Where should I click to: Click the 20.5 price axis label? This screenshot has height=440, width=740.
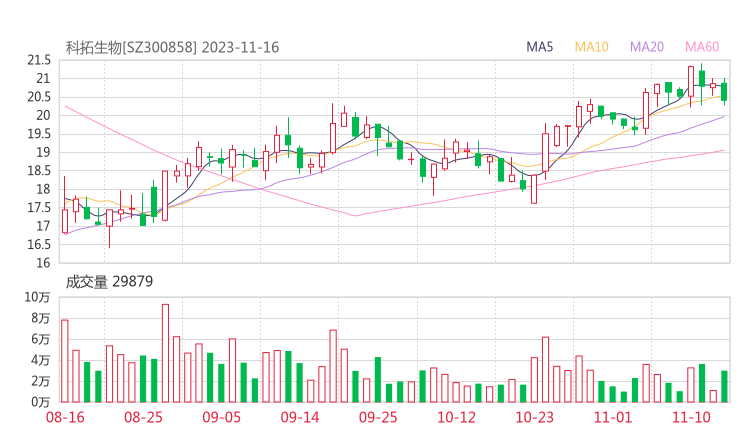[39, 97]
